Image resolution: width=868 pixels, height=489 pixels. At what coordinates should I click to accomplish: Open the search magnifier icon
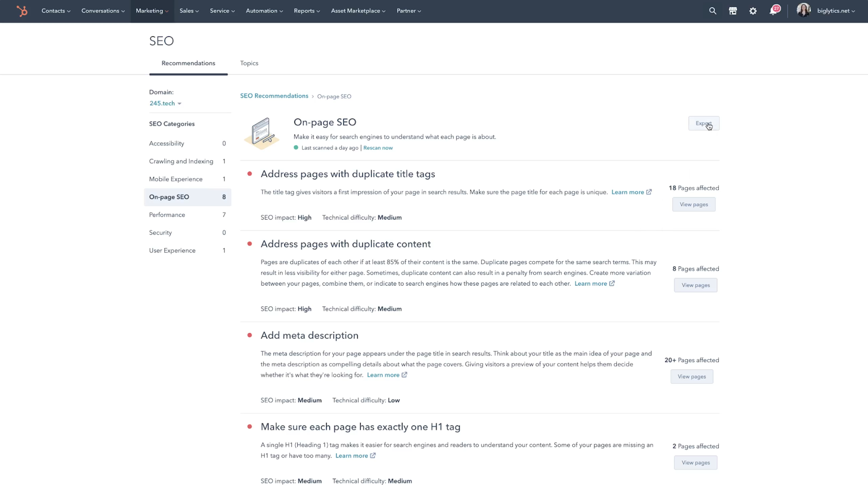coord(712,11)
